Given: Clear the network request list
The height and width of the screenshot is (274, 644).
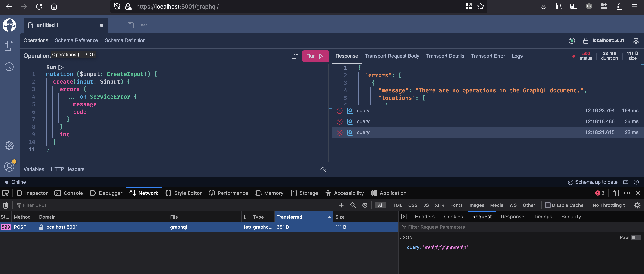Looking at the screenshot, I should pyautogui.click(x=5, y=205).
